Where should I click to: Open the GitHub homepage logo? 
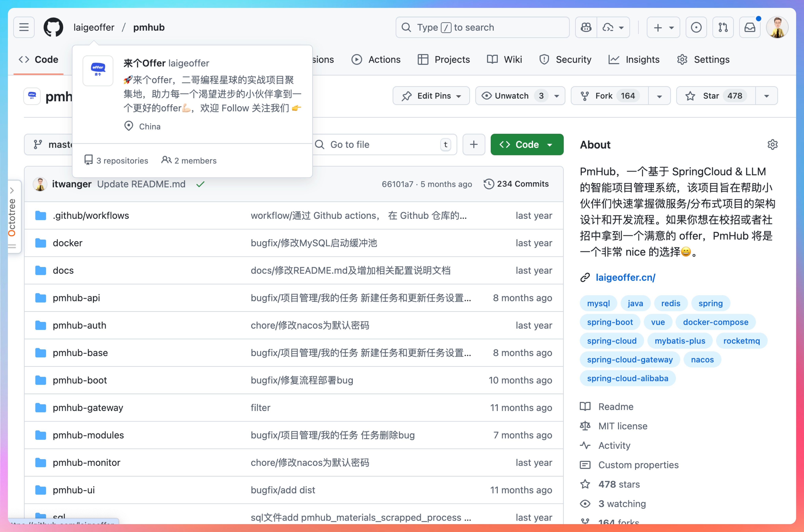click(53, 27)
